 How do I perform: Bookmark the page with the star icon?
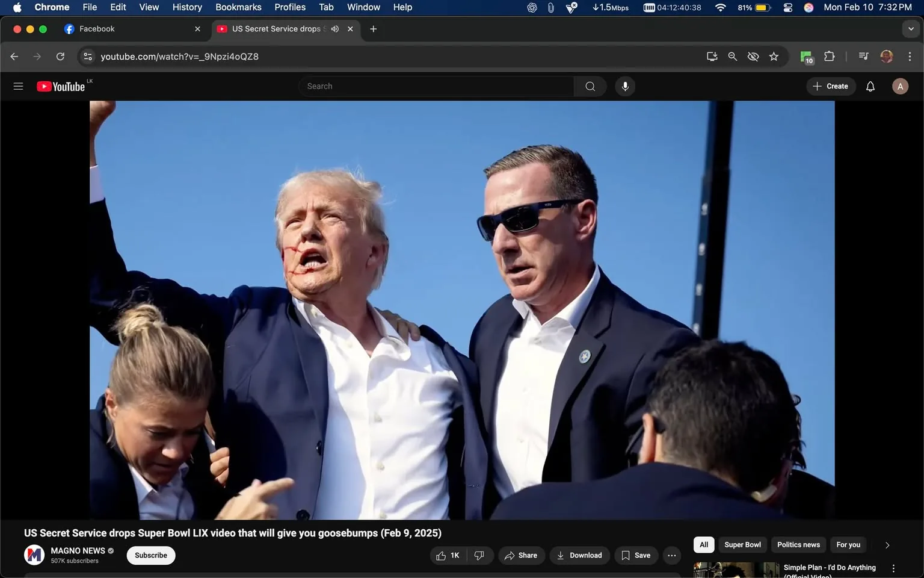[x=774, y=56]
